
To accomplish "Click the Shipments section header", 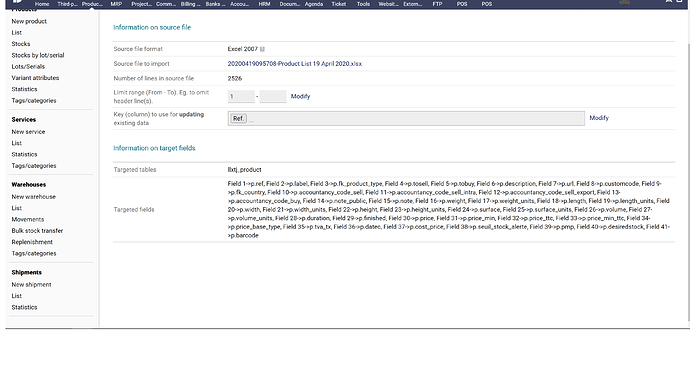I will point(26,273).
